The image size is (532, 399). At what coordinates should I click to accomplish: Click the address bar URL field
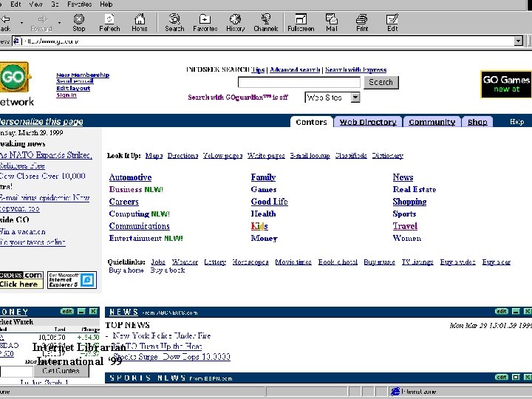click(268, 41)
